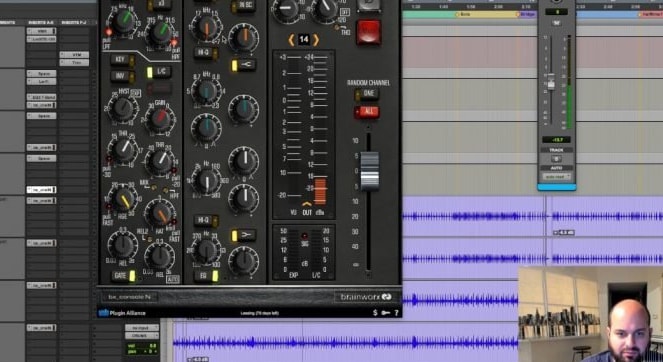Viewport: 663px width, 362px height.
Task: Select previous channel with left orange arrow
Action: click(x=291, y=40)
